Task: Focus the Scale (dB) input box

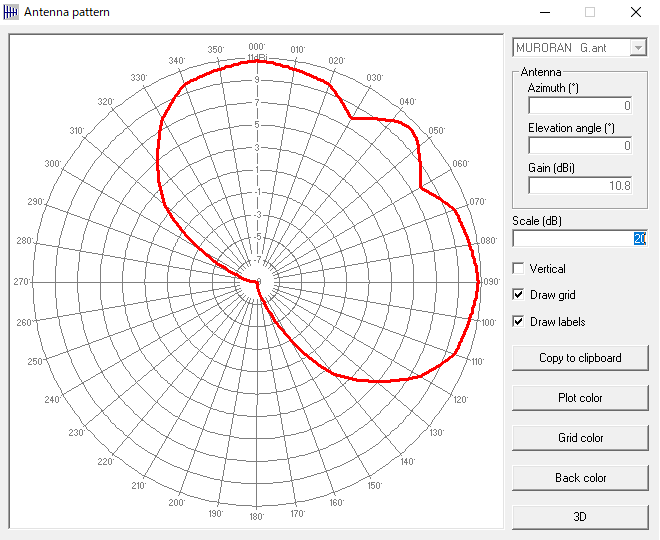Action: coord(580,239)
